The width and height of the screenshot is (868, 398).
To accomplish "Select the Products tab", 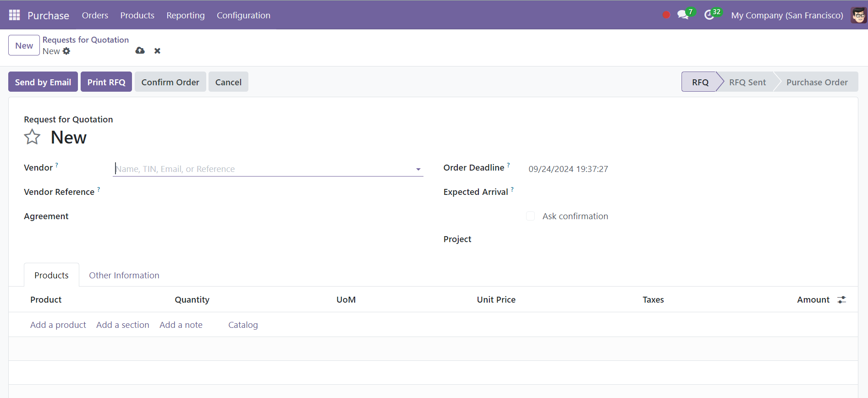I will 51,275.
